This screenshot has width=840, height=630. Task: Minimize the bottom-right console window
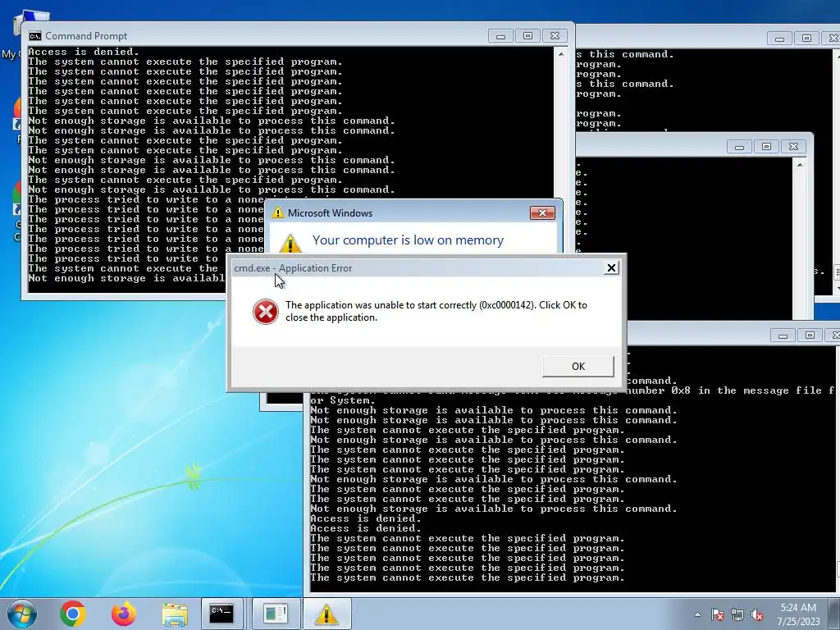click(x=783, y=336)
